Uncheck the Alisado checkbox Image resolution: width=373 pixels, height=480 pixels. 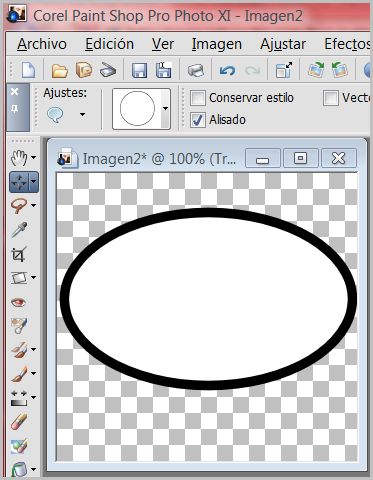[198, 120]
